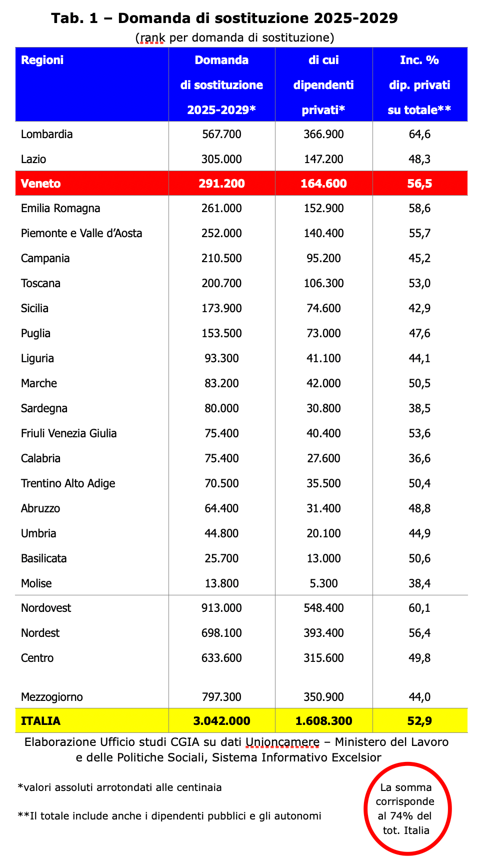The width and height of the screenshot is (477, 868).
Task: Select the "Emilia Romagna" region cell
Action: (x=60, y=208)
